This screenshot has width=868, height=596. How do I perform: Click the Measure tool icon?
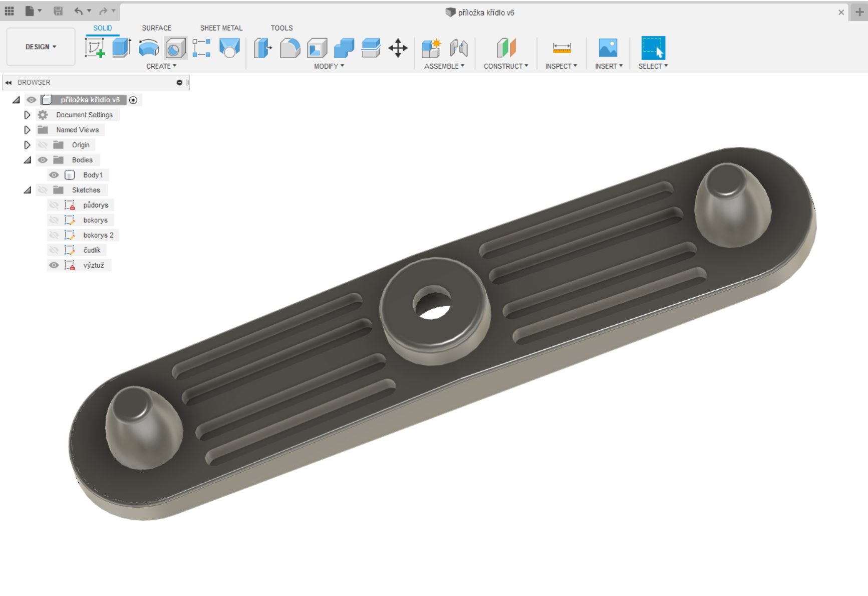click(x=561, y=48)
